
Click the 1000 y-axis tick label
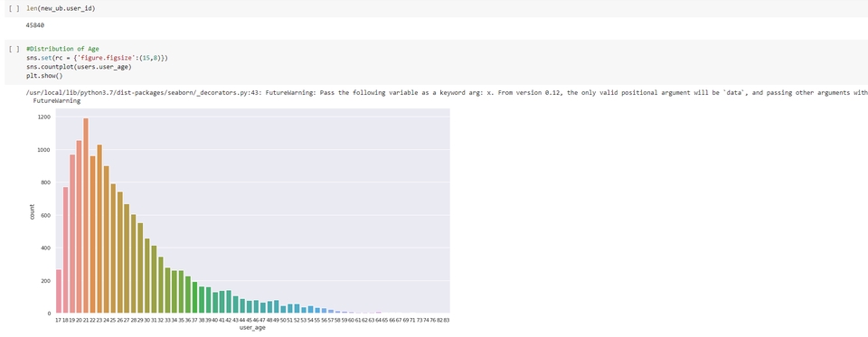[44, 150]
